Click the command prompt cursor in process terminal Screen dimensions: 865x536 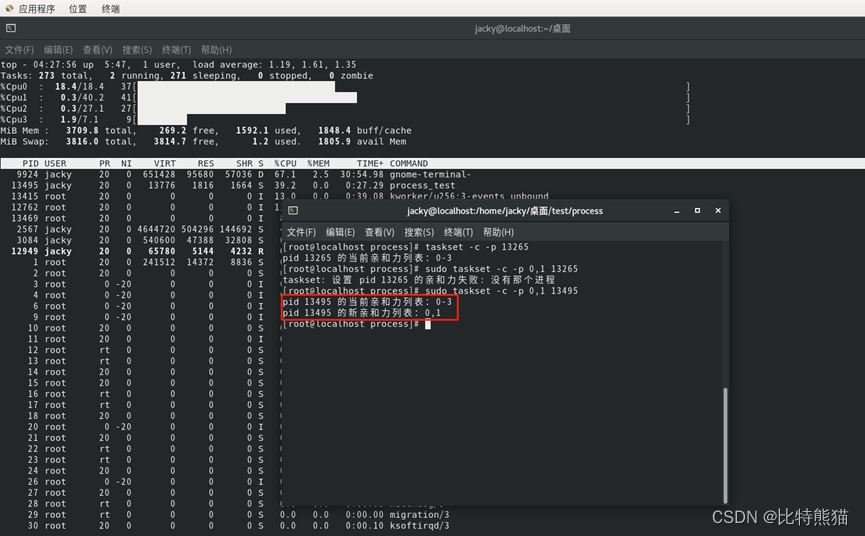(x=427, y=324)
